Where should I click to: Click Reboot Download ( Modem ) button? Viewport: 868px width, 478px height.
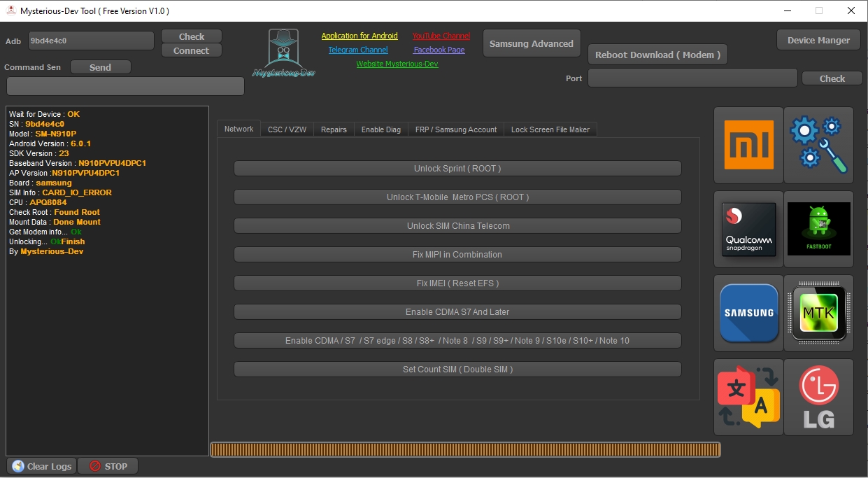(x=657, y=55)
